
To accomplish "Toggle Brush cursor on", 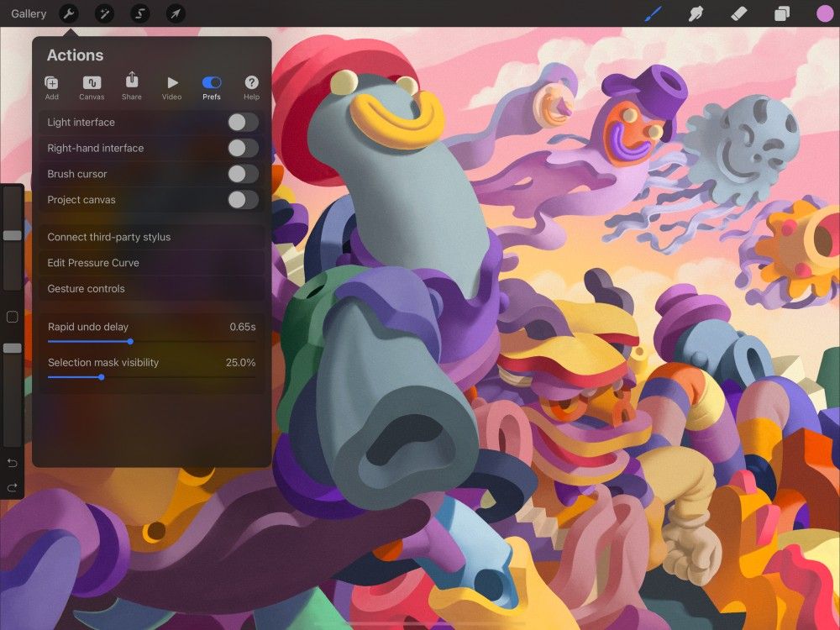I will [x=242, y=174].
